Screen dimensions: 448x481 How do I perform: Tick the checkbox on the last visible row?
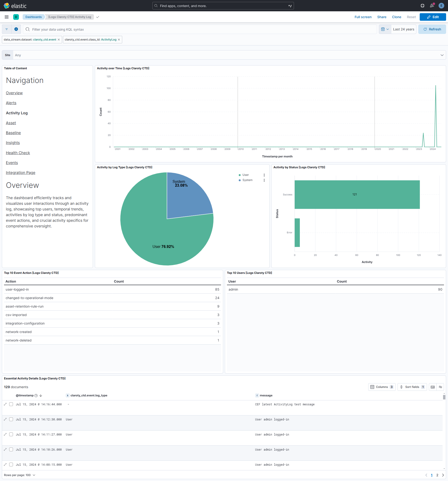11,465
